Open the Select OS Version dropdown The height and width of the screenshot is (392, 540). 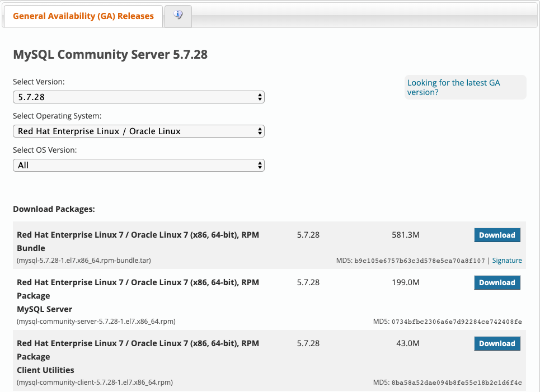[138, 166]
